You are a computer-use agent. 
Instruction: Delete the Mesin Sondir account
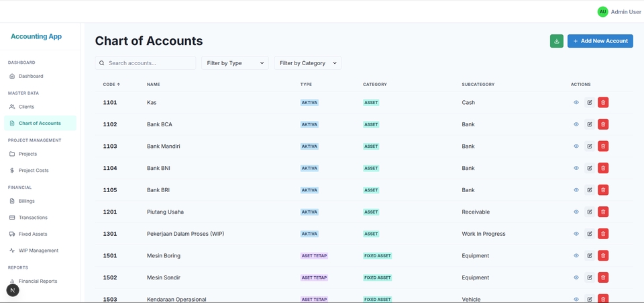603,277
